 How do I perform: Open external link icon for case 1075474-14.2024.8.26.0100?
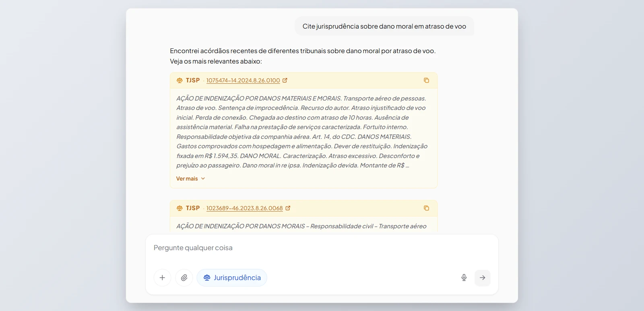tap(285, 81)
